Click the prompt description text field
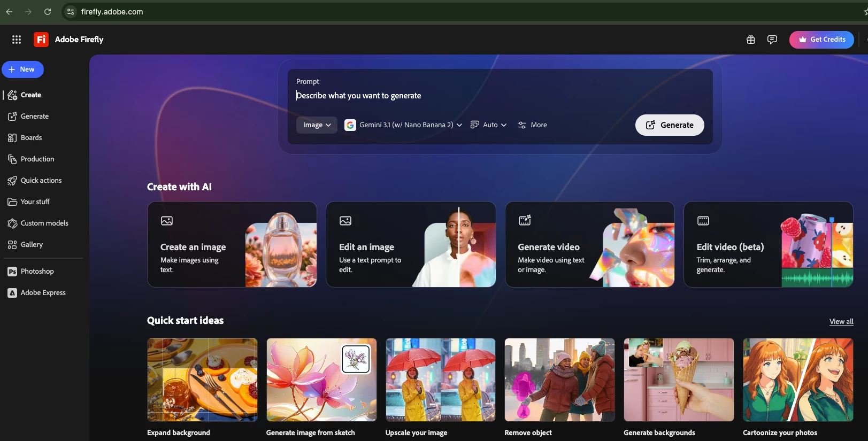Image resolution: width=868 pixels, height=441 pixels. (500, 96)
